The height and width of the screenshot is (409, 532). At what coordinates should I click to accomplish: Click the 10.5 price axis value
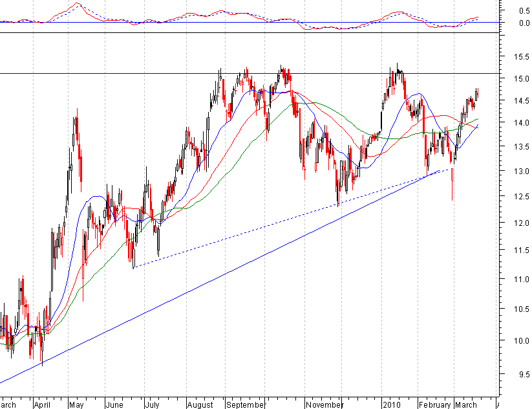522,309
